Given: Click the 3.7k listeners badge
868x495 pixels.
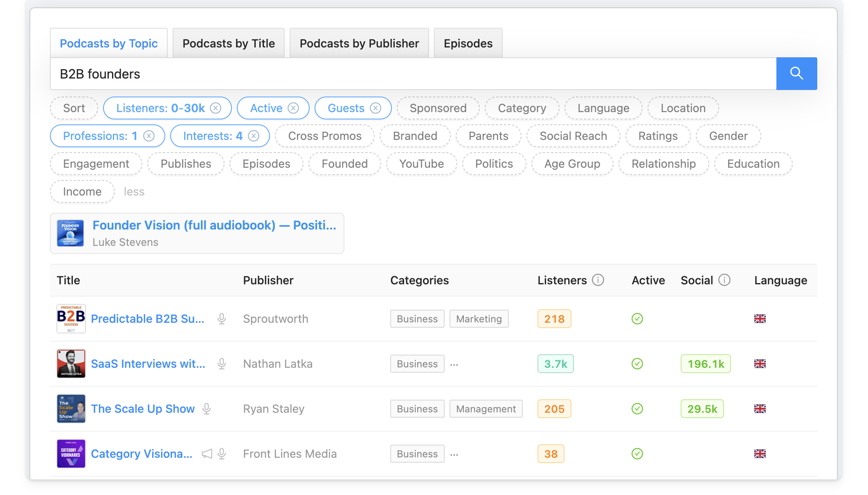Looking at the screenshot, I should pos(555,364).
